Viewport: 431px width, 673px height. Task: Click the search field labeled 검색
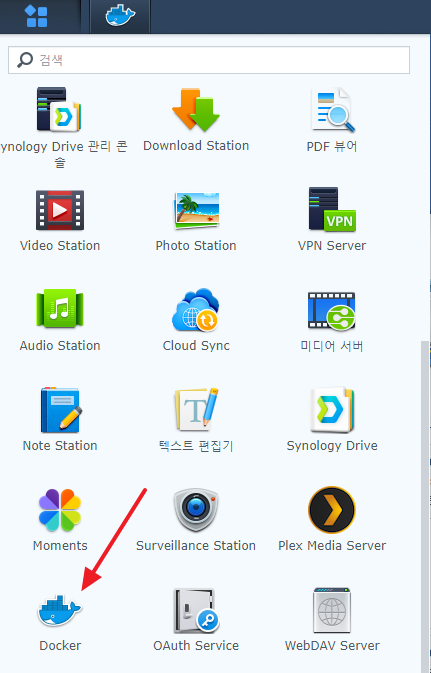click(x=209, y=60)
